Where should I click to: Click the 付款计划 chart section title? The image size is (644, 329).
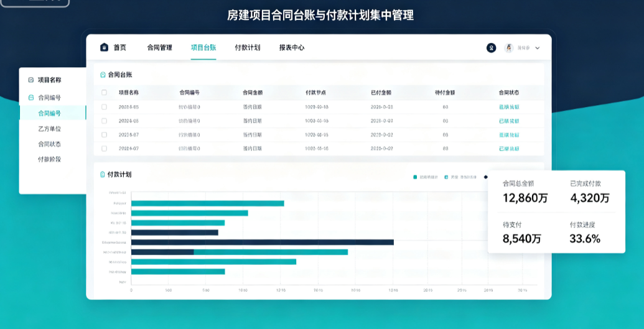[x=119, y=175]
